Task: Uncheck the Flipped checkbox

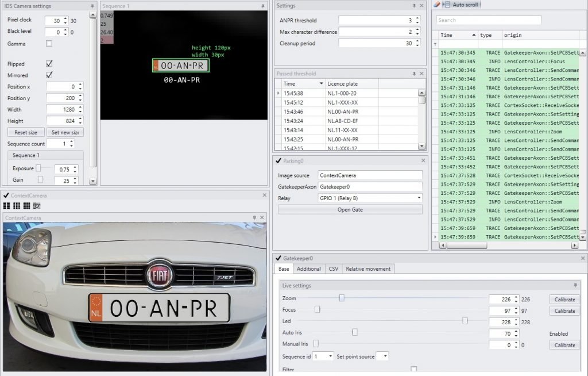Action: (49, 63)
